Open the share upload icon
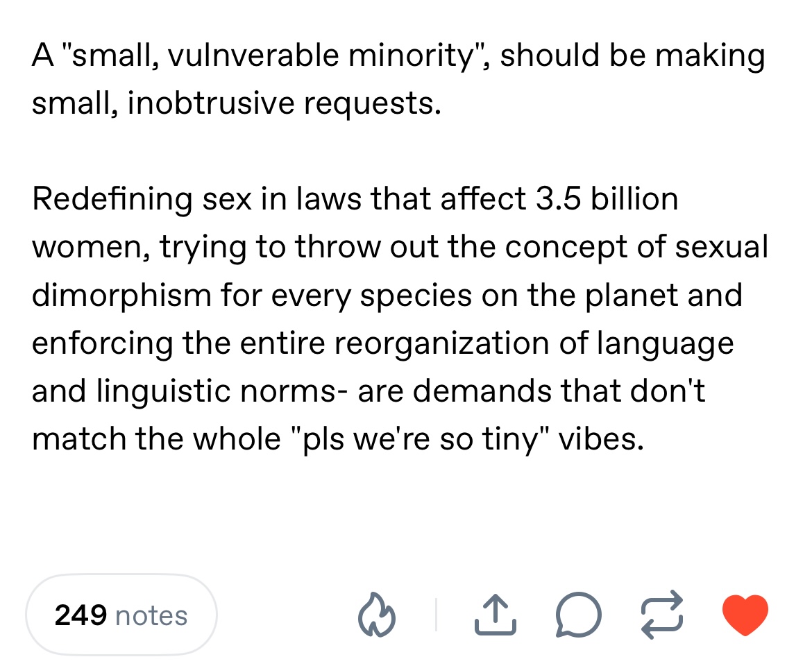The image size is (812, 666). point(496,615)
